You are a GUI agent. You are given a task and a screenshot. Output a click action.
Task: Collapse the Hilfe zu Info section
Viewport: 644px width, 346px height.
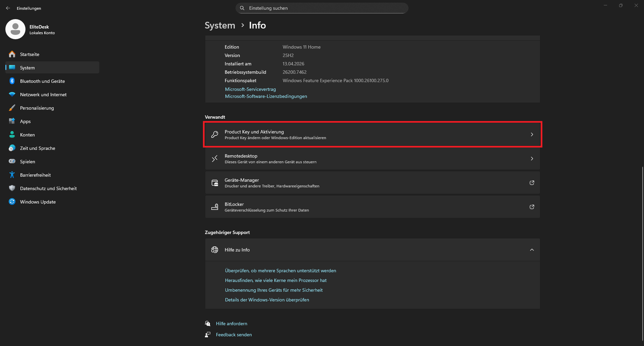[x=532, y=250]
